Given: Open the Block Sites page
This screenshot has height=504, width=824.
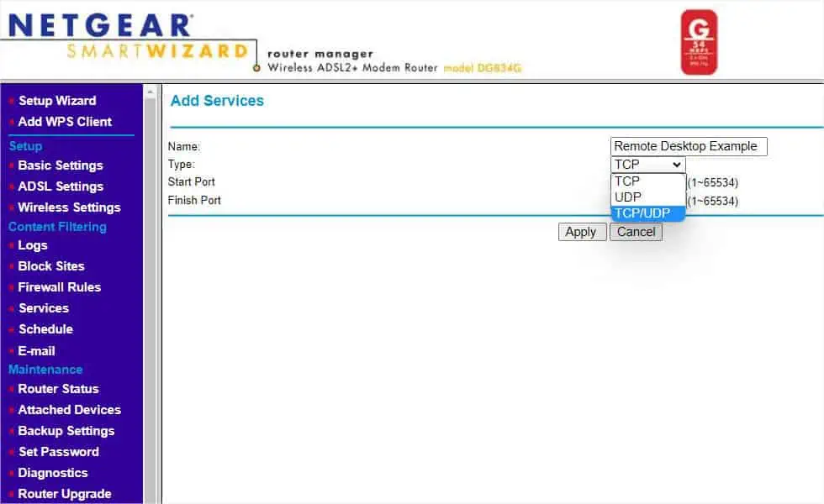Looking at the screenshot, I should 50,266.
